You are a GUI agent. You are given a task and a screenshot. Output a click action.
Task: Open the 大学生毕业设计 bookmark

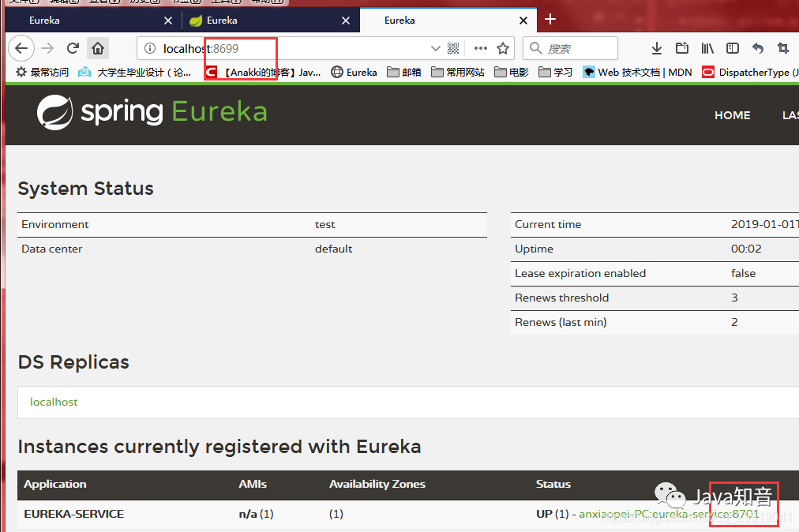[134, 73]
